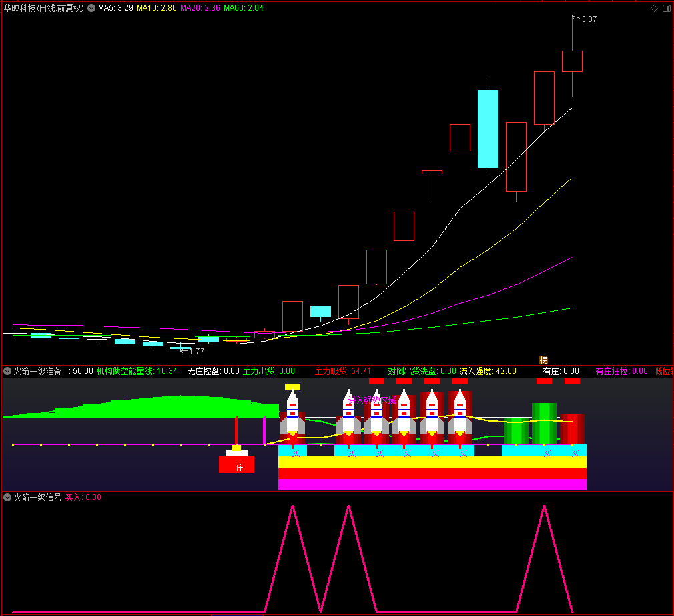Click the tallest green column in the indicator panel
This screenshot has height=616, width=674.
[544, 423]
